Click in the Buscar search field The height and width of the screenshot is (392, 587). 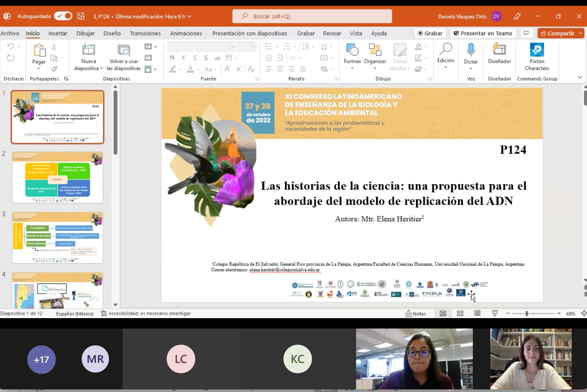coord(312,16)
